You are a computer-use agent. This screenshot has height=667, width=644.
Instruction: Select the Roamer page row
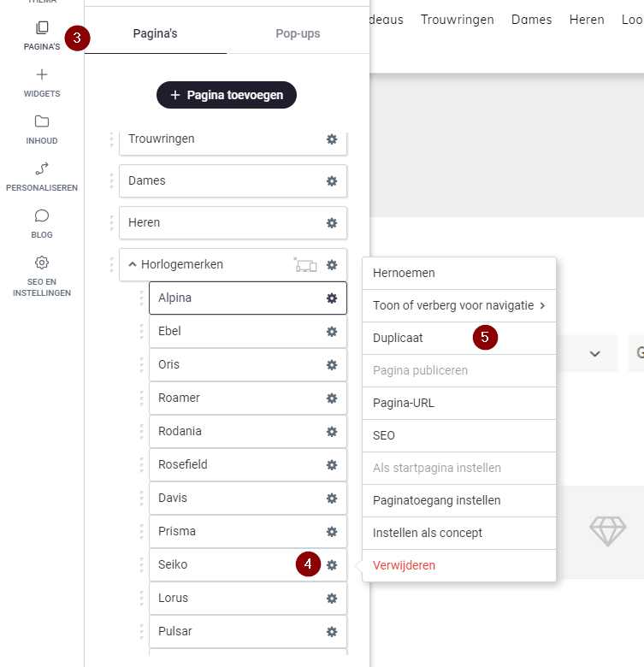pyautogui.click(x=248, y=398)
